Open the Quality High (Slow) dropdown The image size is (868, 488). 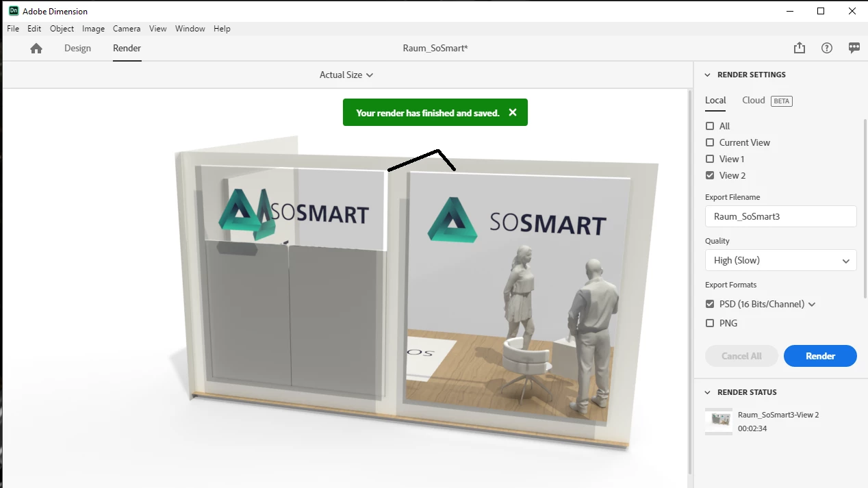click(x=781, y=260)
